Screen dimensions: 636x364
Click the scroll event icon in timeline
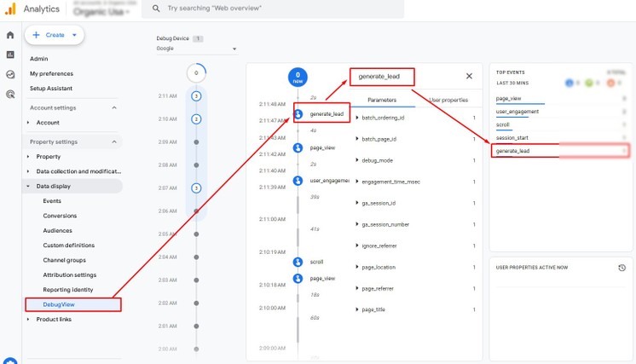(298, 262)
